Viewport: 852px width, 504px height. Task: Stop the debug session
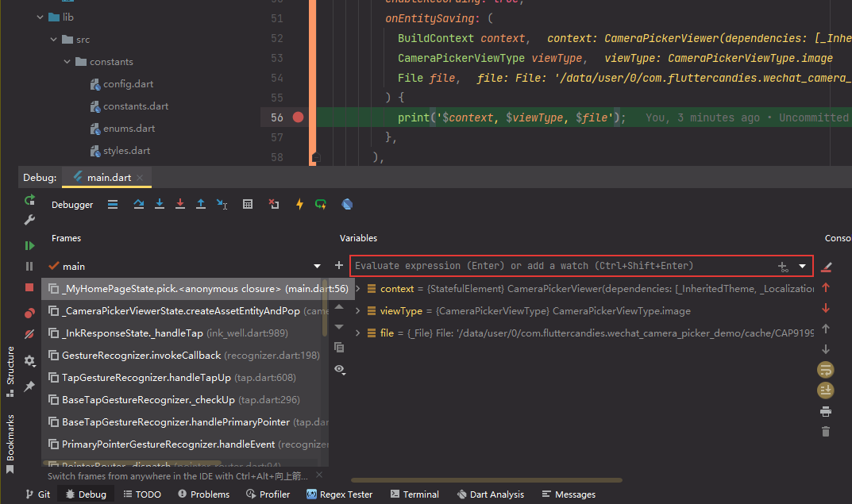29,287
